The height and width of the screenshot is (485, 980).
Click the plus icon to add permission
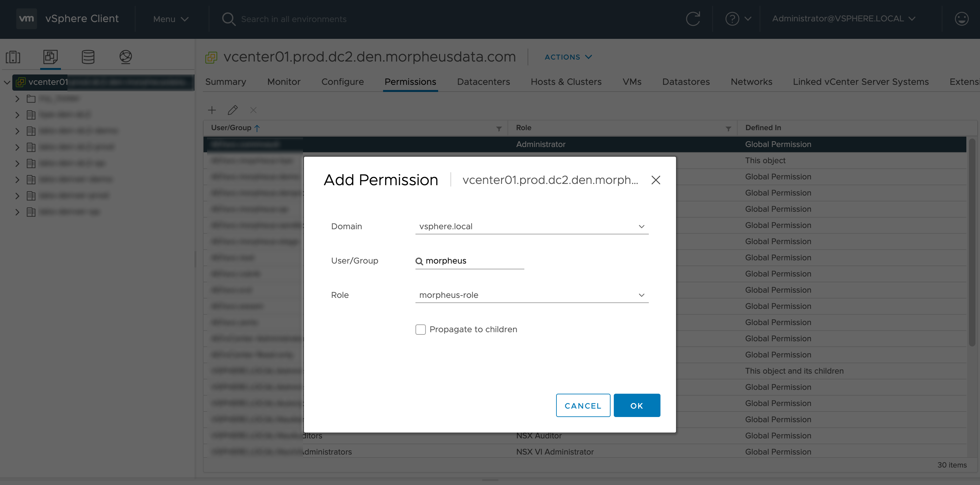coord(212,110)
